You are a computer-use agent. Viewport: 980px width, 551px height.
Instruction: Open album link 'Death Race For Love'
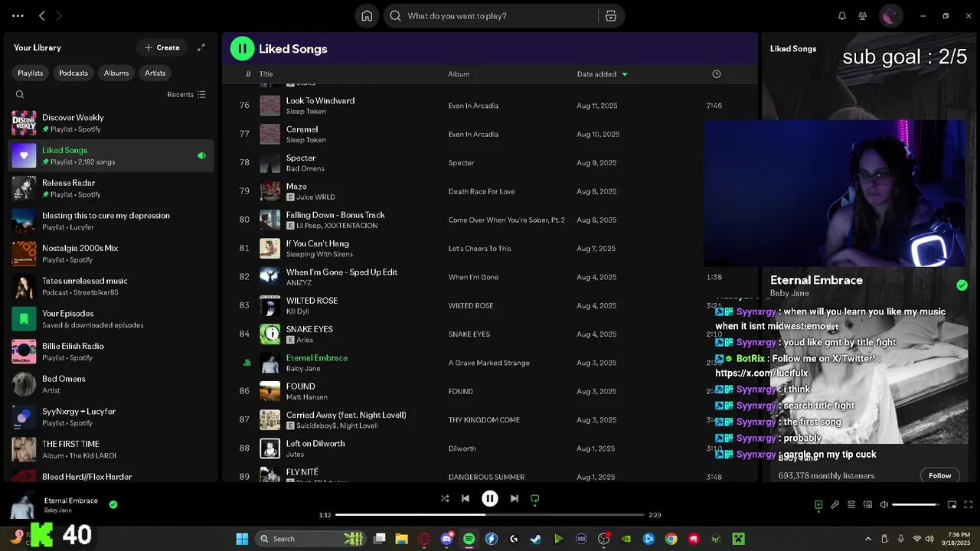pos(482,191)
